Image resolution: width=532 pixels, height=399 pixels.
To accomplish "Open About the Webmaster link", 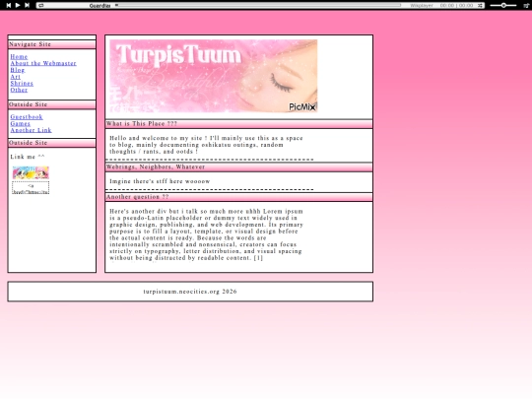I will [x=43, y=63].
